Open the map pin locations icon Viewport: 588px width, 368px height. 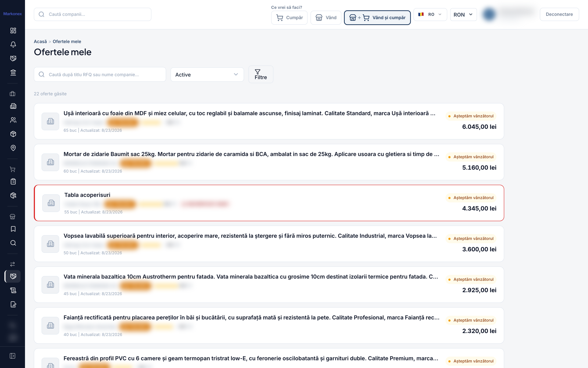click(13, 148)
